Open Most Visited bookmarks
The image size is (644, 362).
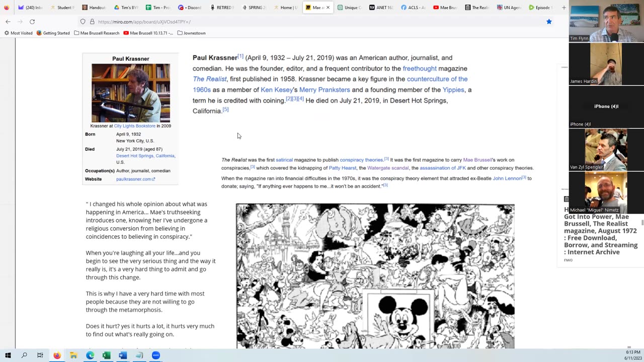pyautogui.click(x=18, y=33)
